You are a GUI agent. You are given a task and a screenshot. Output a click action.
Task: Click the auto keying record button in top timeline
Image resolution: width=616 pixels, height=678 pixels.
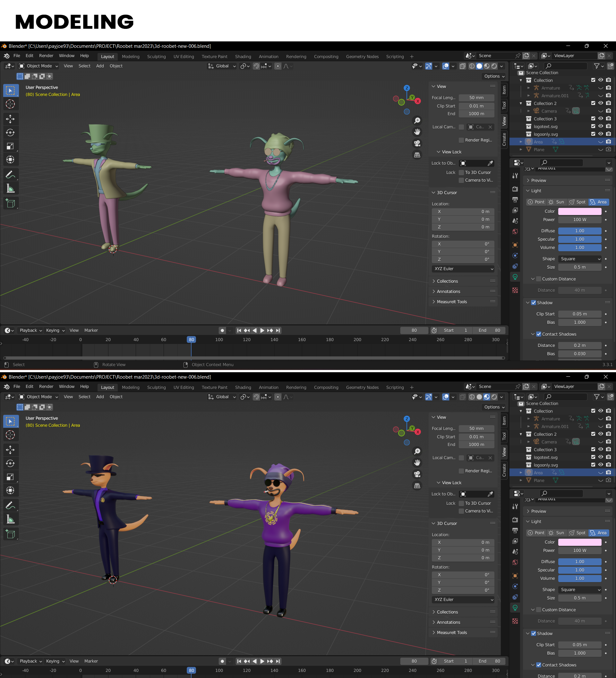pos(222,330)
